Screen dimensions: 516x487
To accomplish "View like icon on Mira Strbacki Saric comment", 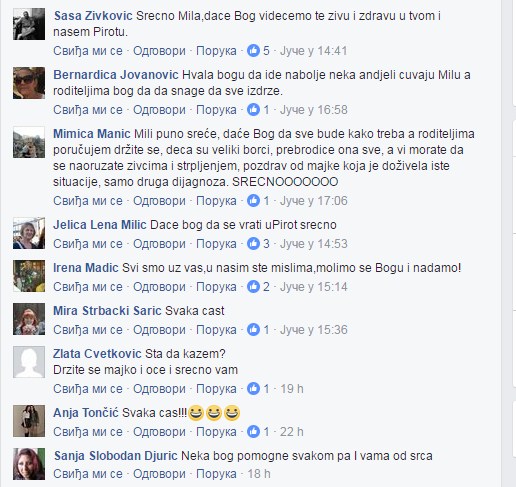I will point(253,330).
